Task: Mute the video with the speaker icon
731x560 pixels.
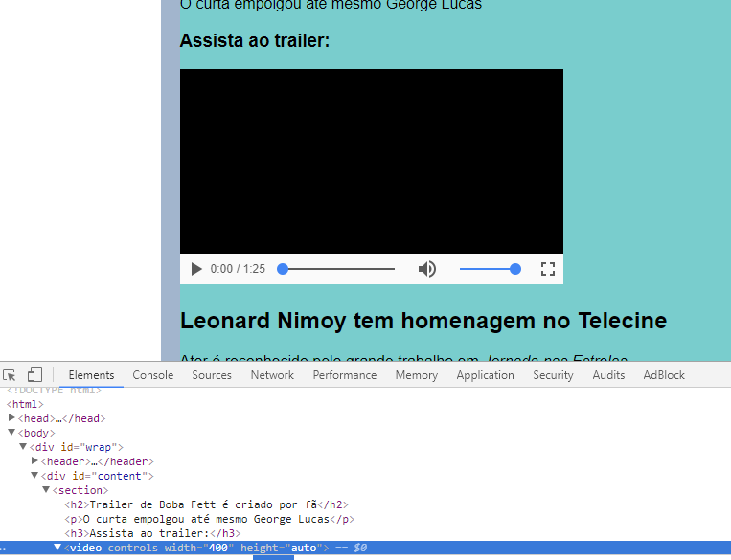Action: point(427,269)
